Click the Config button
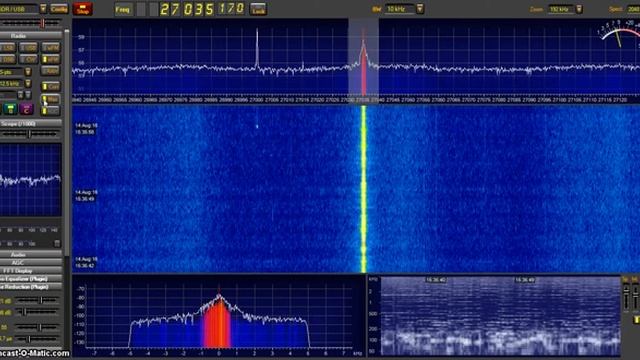 59,9
